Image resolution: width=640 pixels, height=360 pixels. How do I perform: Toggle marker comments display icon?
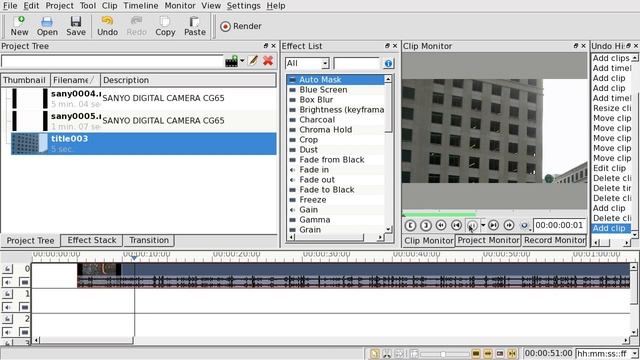click(500, 353)
